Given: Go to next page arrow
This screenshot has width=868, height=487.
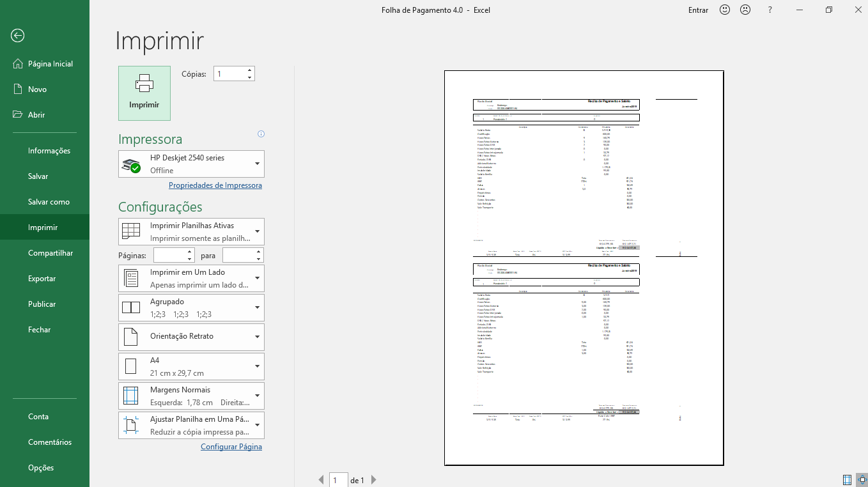Looking at the screenshot, I should point(374,480).
